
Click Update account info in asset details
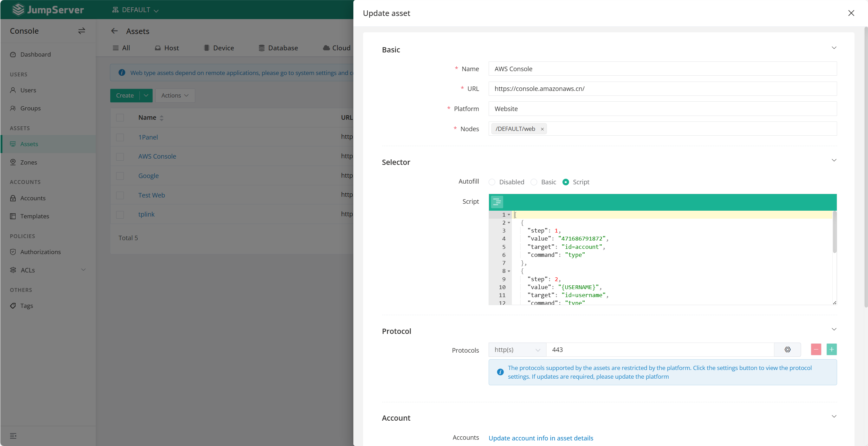click(x=541, y=438)
